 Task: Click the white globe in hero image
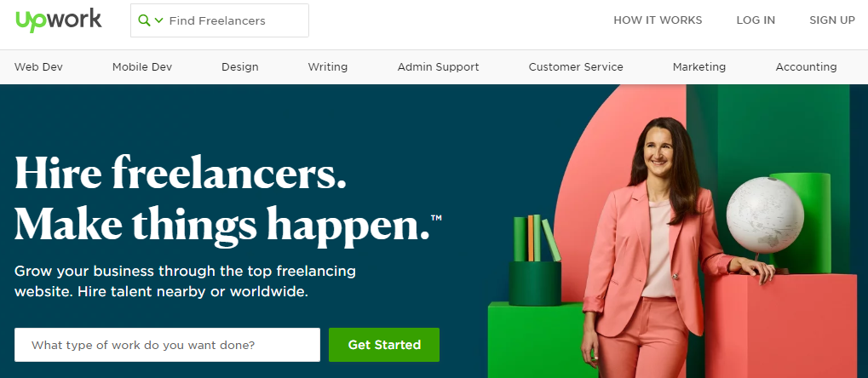[x=764, y=215]
